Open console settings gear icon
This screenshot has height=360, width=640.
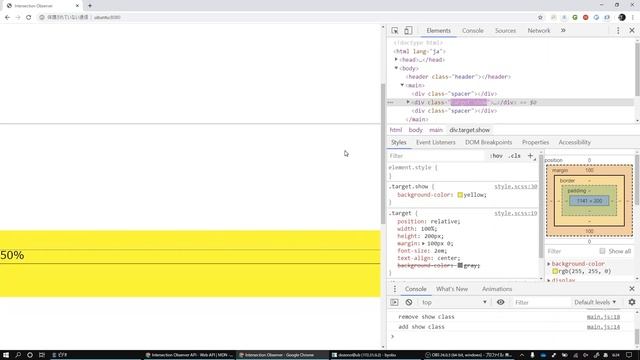(632, 302)
